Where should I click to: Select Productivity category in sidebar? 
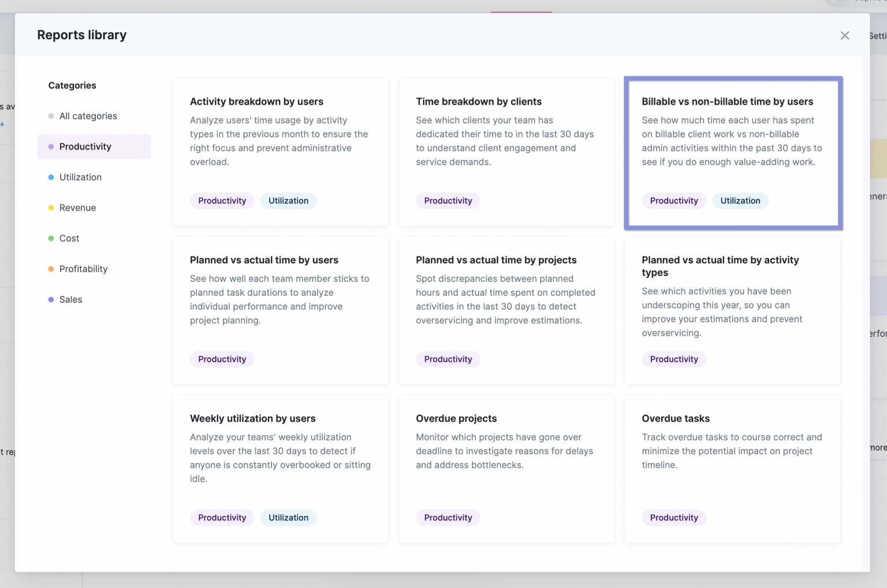pos(85,147)
